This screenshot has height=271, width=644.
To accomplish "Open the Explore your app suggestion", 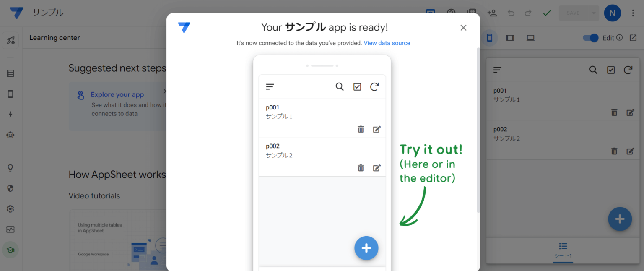I will pos(117,94).
